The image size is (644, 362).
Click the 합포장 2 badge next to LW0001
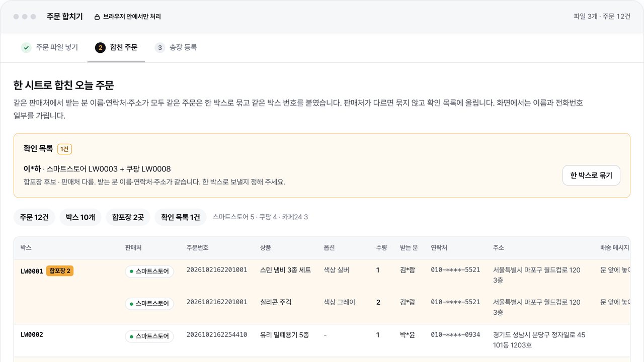pyautogui.click(x=60, y=271)
